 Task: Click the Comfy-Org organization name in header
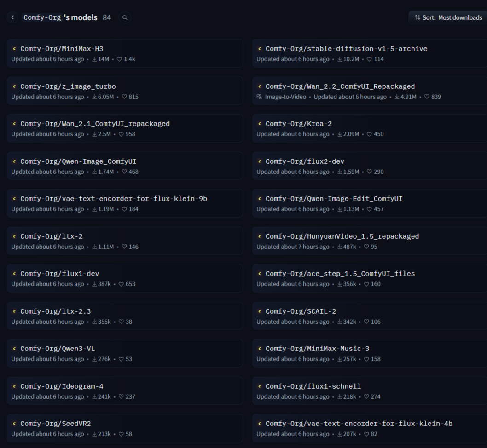42,17
